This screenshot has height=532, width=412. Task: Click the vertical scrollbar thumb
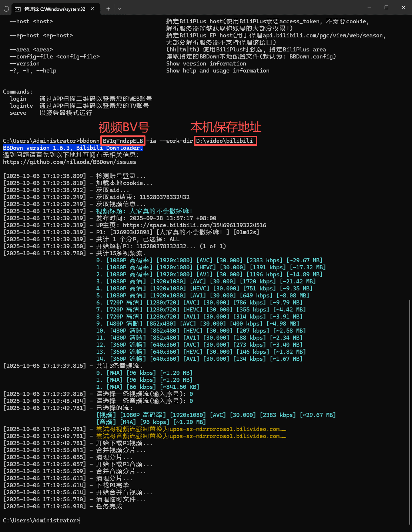(409, 407)
